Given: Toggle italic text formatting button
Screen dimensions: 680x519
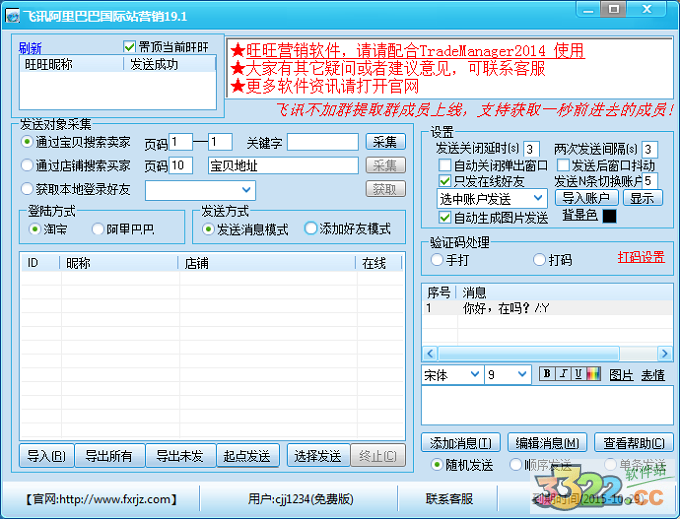Looking at the screenshot, I should pos(562,374).
